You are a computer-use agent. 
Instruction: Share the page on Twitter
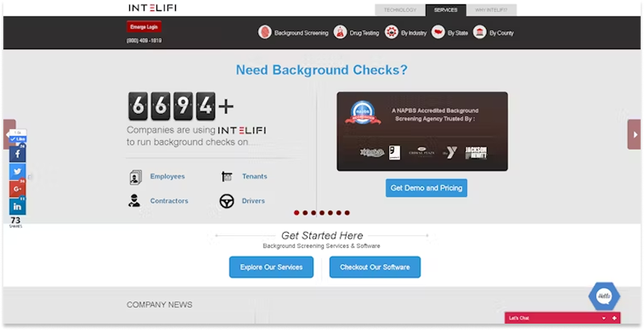(18, 171)
